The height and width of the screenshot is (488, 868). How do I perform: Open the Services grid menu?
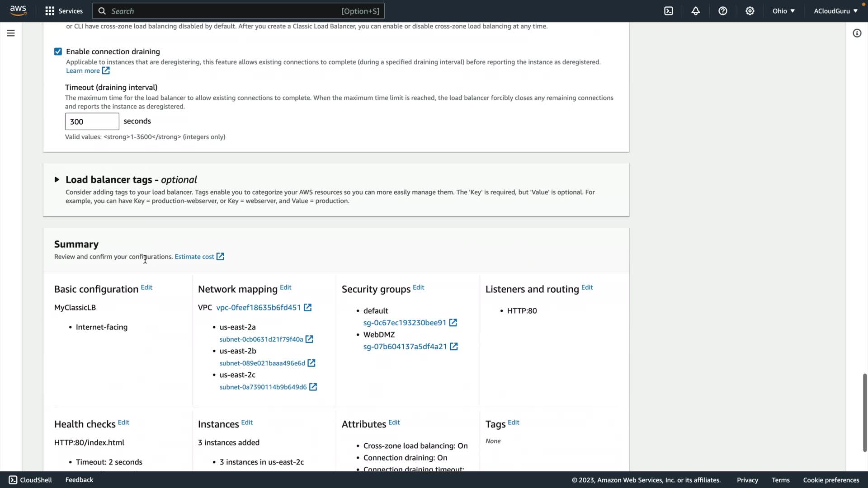tap(64, 11)
